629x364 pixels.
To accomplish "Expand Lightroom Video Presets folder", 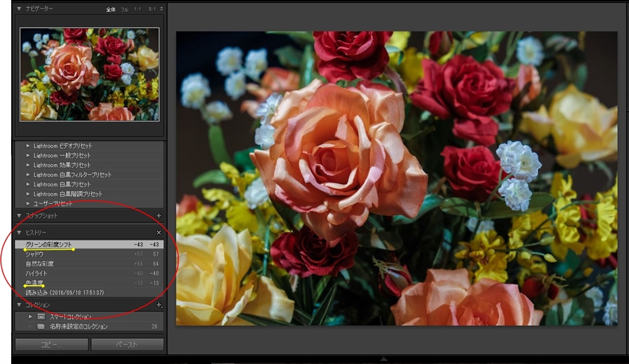I will (x=28, y=146).
